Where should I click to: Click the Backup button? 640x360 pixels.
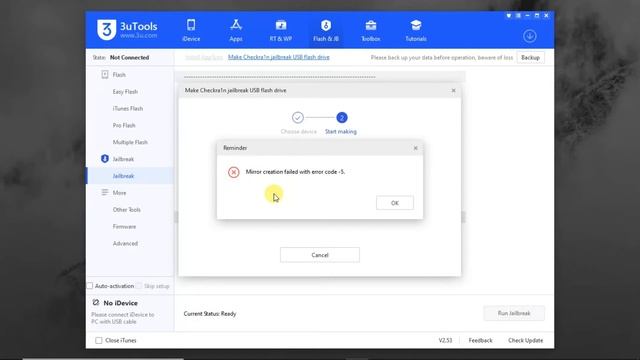[x=530, y=58]
